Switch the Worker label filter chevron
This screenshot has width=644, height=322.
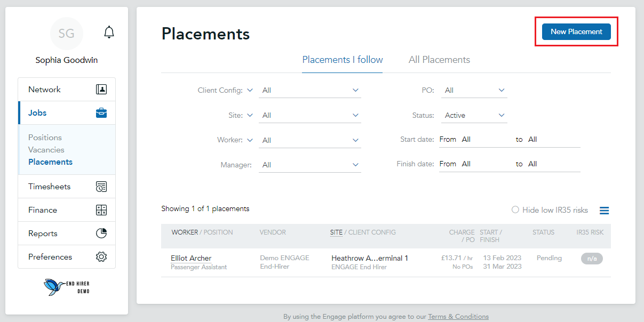pyautogui.click(x=249, y=140)
